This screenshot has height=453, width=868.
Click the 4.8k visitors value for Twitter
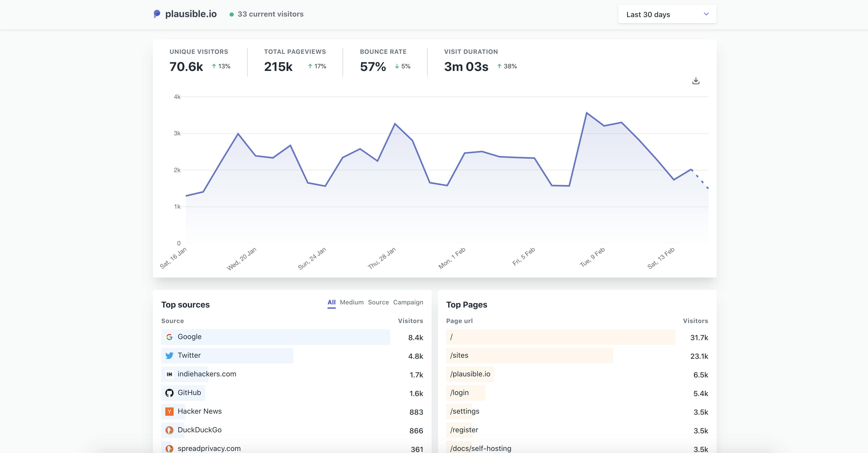tap(415, 356)
